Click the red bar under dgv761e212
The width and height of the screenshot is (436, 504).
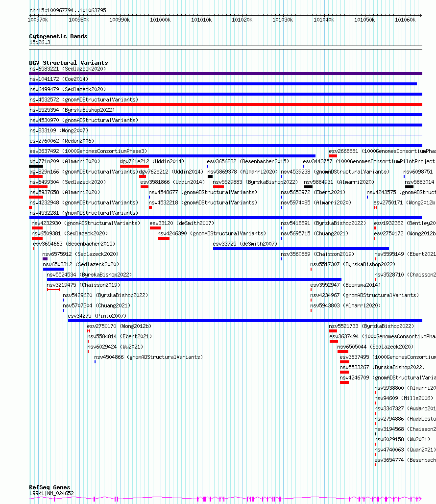coord(134,166)
